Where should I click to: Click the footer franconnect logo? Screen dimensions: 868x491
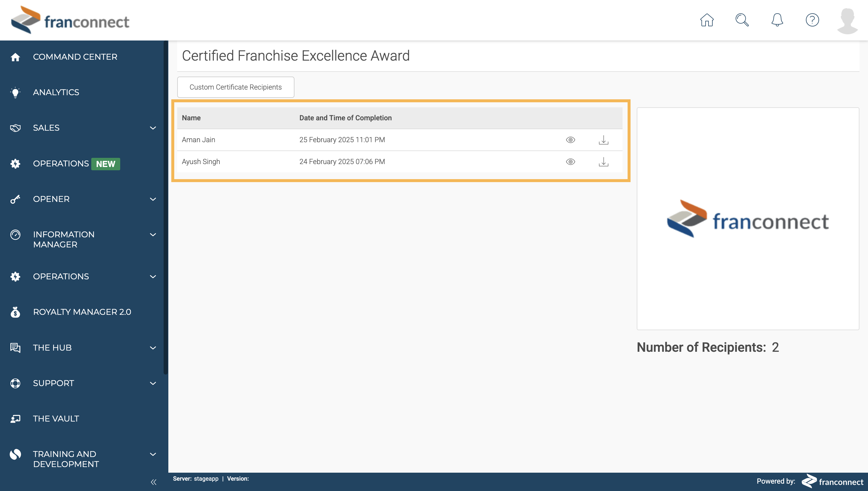pyautogui.click(x=832, y=481)
